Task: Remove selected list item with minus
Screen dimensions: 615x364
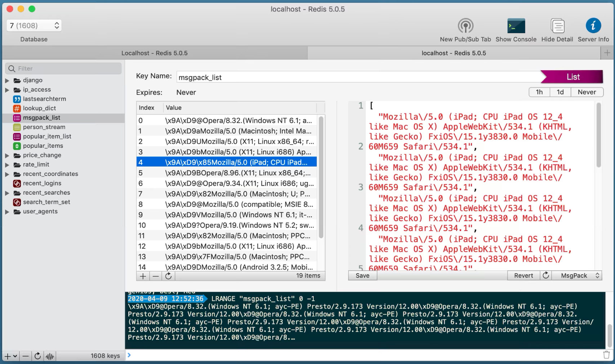Action: click(x=156, y=276)
